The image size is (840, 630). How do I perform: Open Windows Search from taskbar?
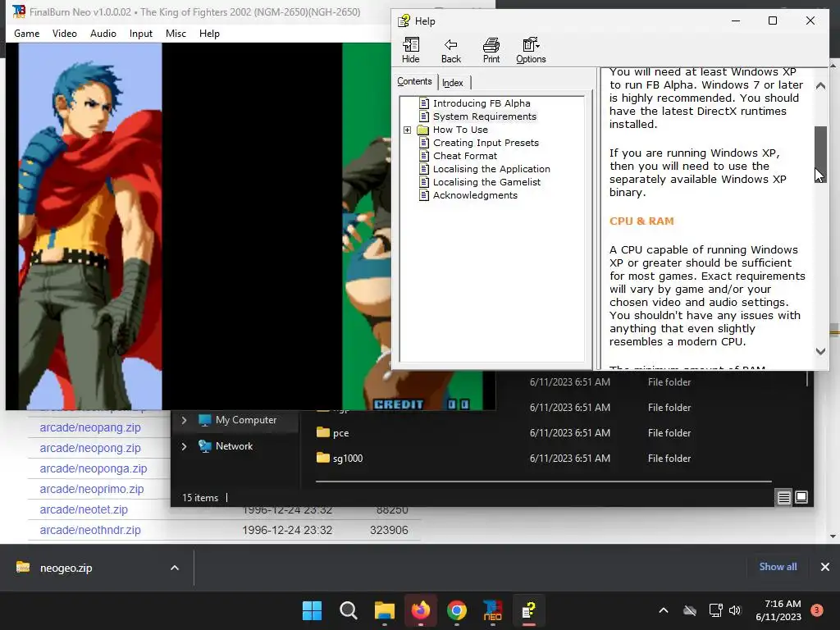pos(348,610)
